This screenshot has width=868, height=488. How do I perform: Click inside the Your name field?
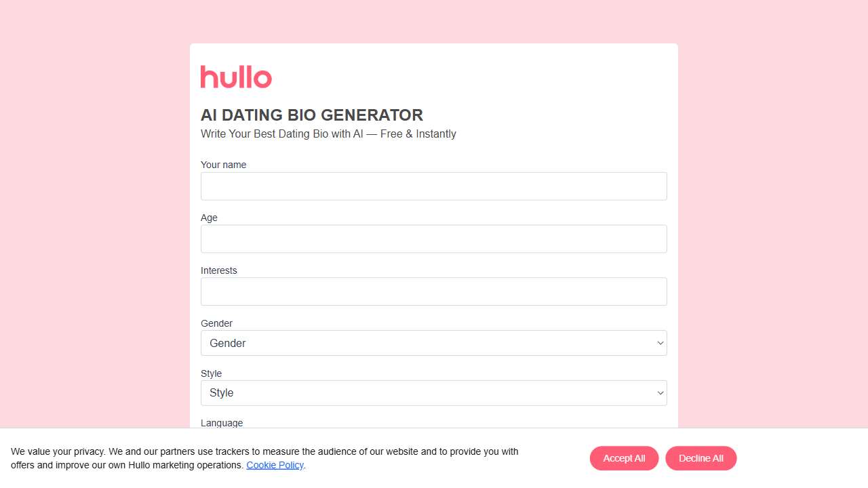[434, 186]
